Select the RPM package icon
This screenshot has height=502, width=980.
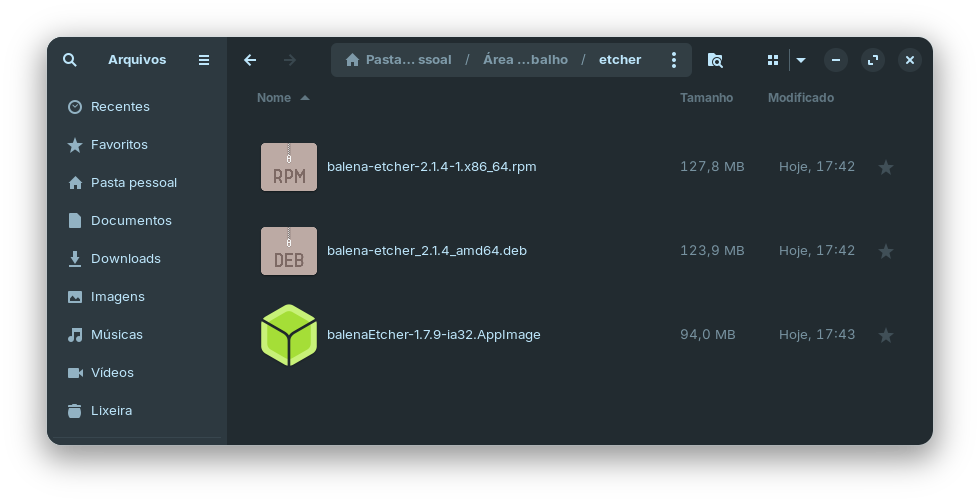[x=289, y=167]
